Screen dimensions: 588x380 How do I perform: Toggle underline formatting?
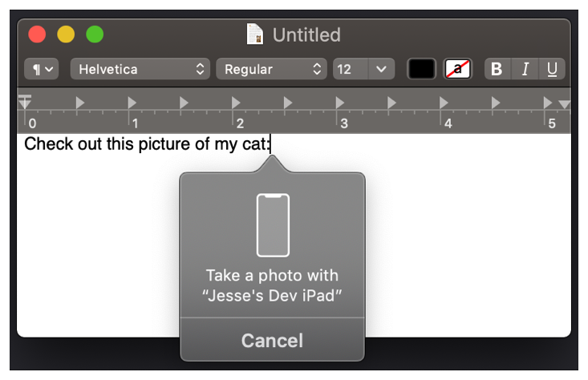(x=552, y=69)
